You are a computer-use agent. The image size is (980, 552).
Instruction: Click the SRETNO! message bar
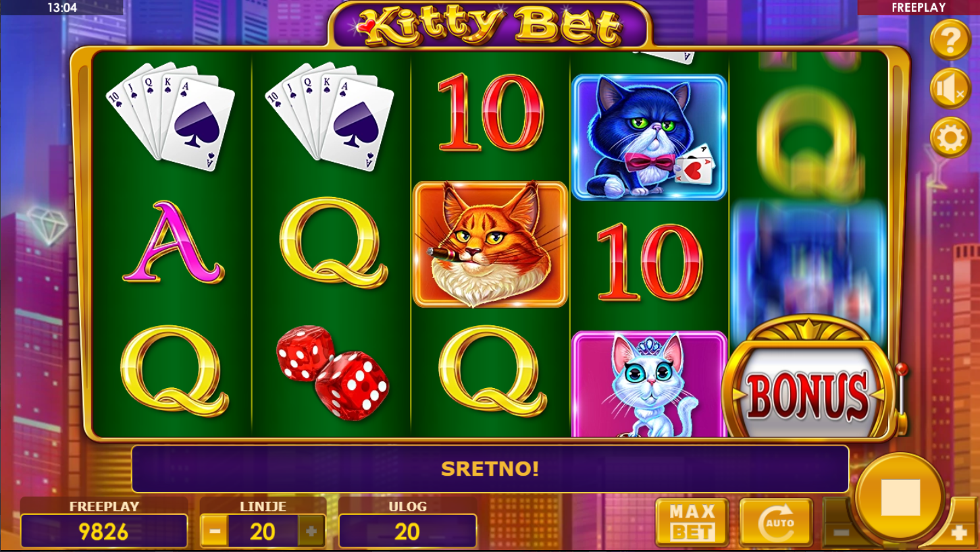[x=490, y=469]
